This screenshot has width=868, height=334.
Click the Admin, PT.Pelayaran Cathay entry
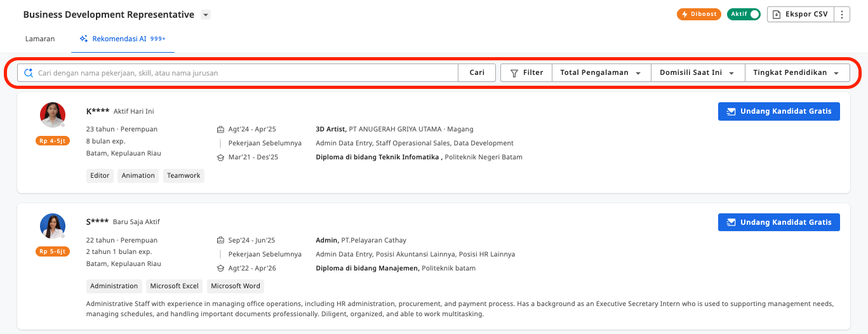(x=361, y=240)
